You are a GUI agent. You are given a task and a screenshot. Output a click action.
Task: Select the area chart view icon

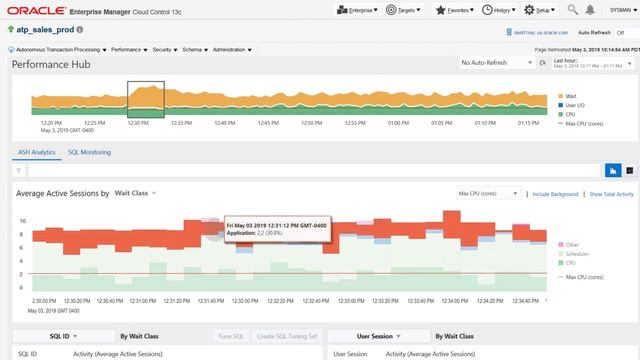613,171
